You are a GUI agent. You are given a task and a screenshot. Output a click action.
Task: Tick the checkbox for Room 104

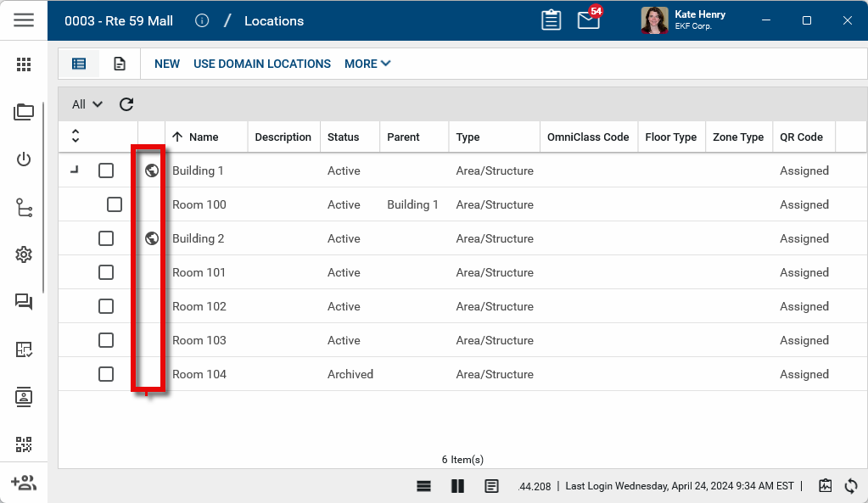click(106, 374)
